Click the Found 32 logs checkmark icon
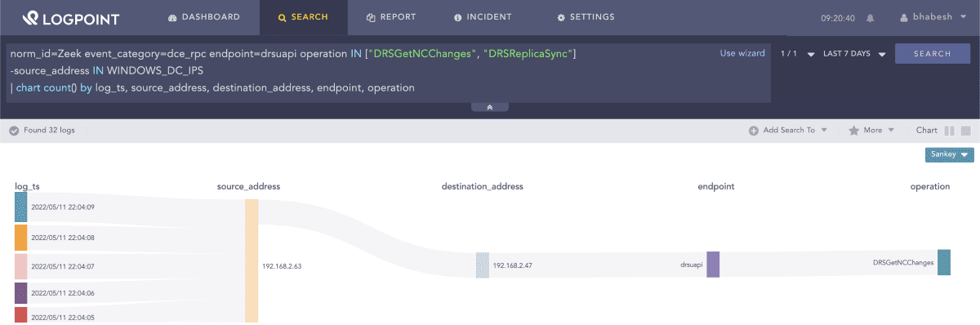980x325 pixels. point(14,131)
